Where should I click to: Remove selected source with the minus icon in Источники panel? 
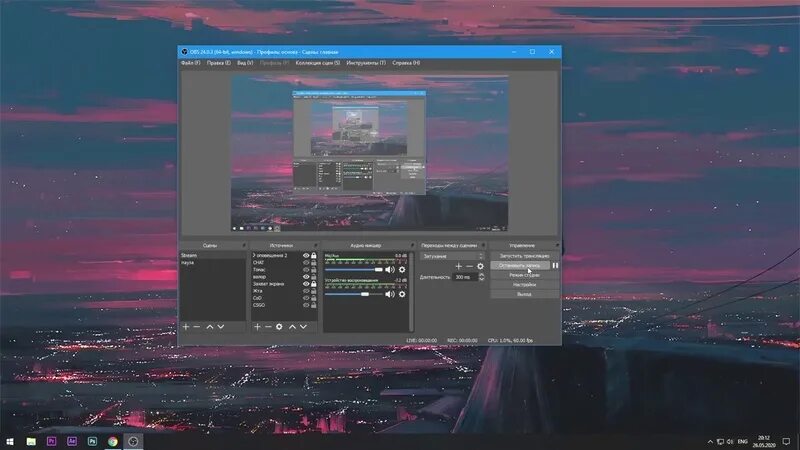(x=268, y=327)
